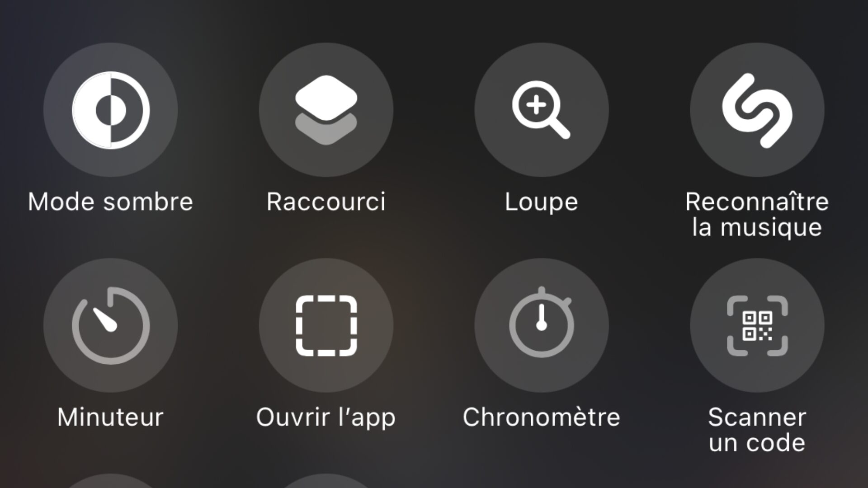Open the Minuteur timer dial icon
The image size is (868, 488).
tap(110, 325)
